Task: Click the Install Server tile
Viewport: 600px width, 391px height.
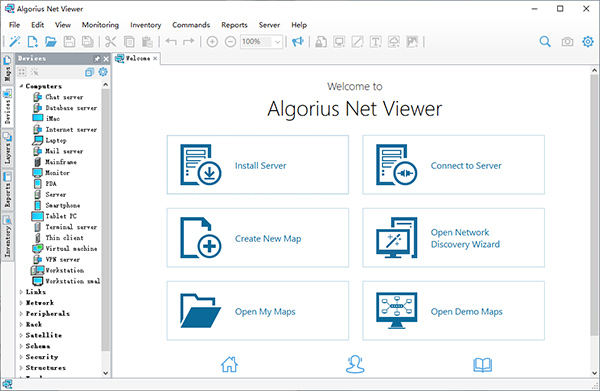Action: (258, 165)
